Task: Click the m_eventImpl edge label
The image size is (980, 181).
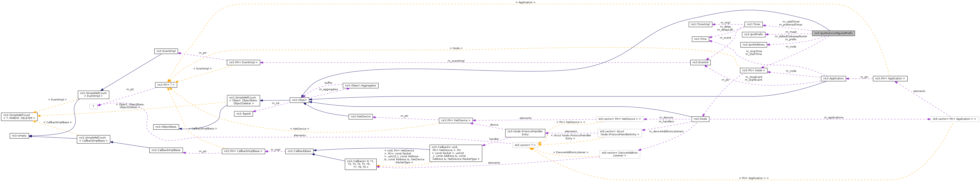Action: (456, 61)
